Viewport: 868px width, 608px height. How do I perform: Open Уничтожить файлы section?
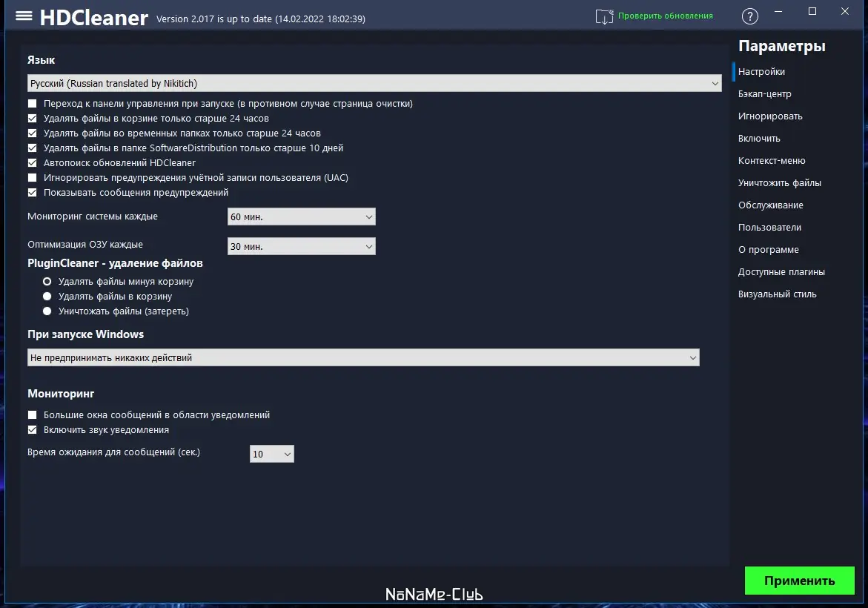click(x=780, y=182)
